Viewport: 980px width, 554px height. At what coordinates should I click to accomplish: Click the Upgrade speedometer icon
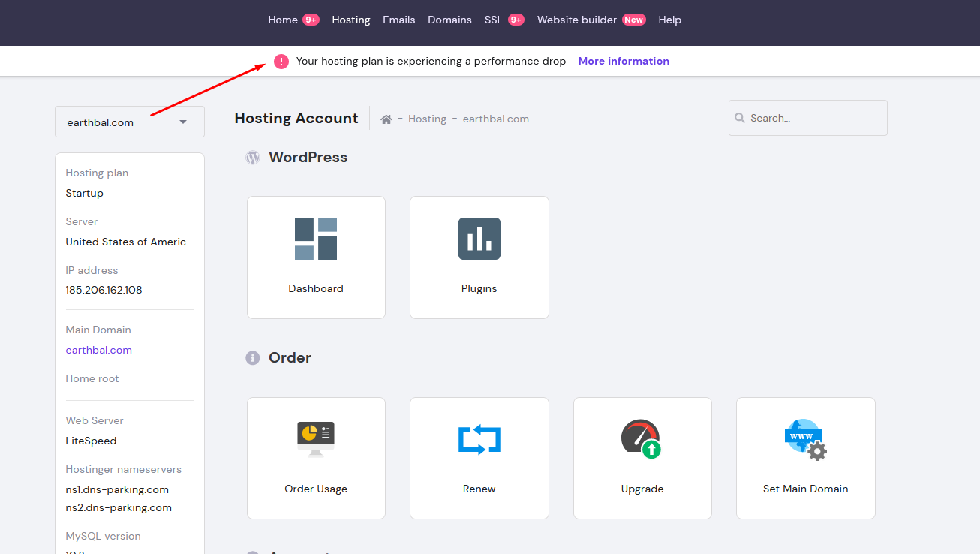point(642,439)
